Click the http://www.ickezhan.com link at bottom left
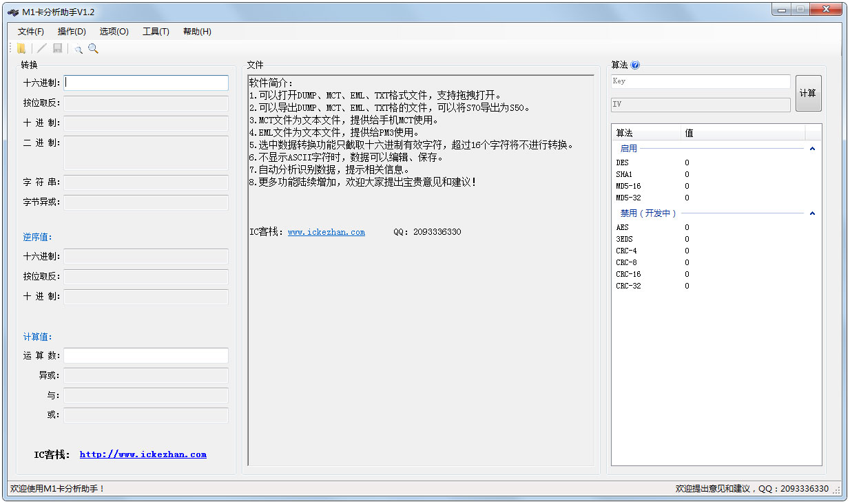 (143, 454)
